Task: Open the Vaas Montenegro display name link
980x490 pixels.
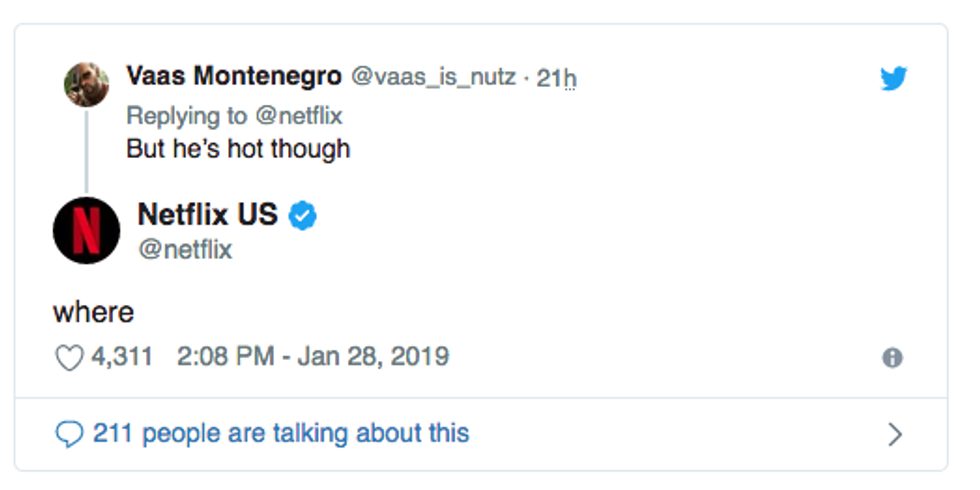Action: (x=234, y=77)
